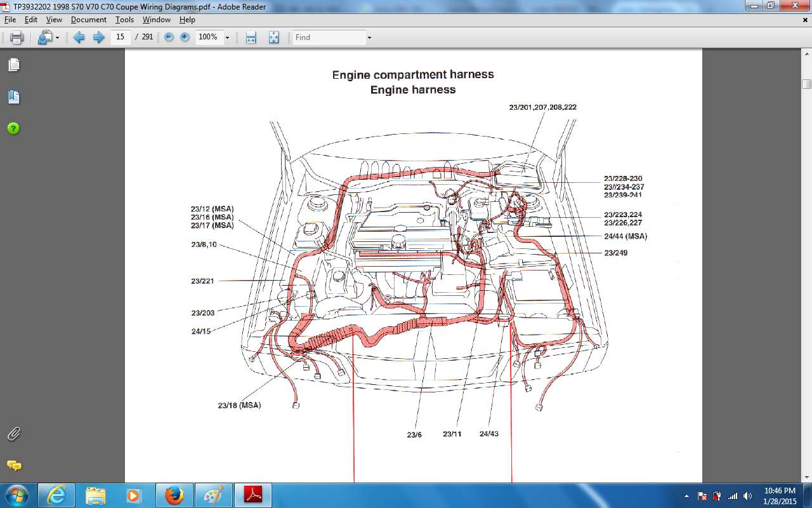Expand the zoom percentage dropdown
The height and width of the screenshot is (508, 812).
(x=227, y=37)
